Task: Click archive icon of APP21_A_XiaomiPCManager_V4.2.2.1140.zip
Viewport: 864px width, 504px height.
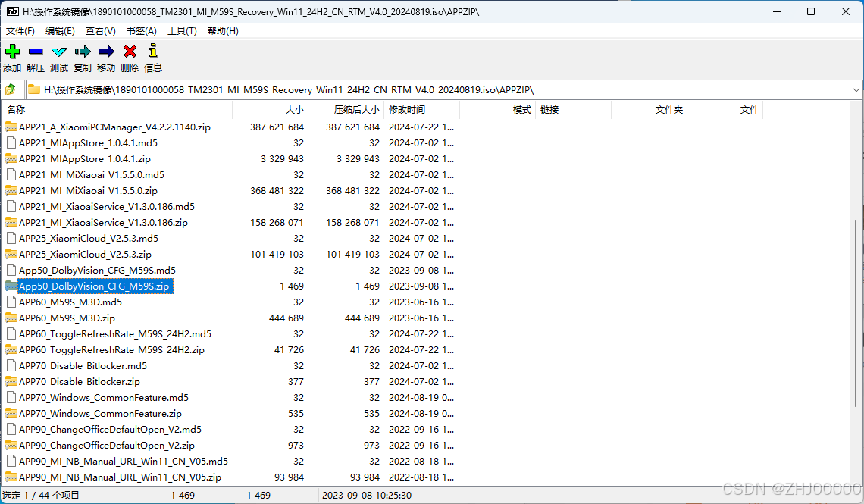Action: coord(11,127)
